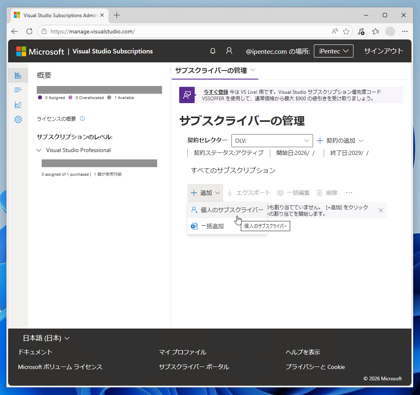This screenshot has width=420, height=395.
Task: Click the user account icon in header
Action: 229,51
